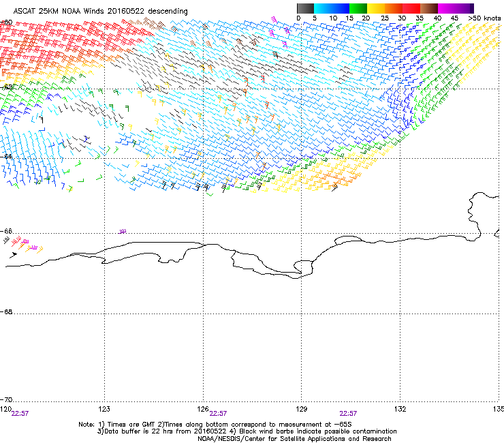Screen dimensions: 504x443
Task: Click the yellow 20-25 knots legend swatch
Action: click(376, 8)
